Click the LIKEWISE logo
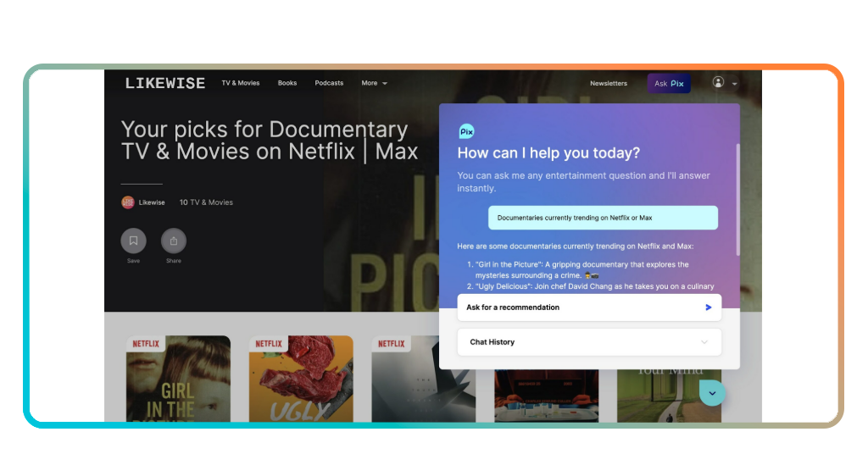The image size is (868, 454). point(165,84)
